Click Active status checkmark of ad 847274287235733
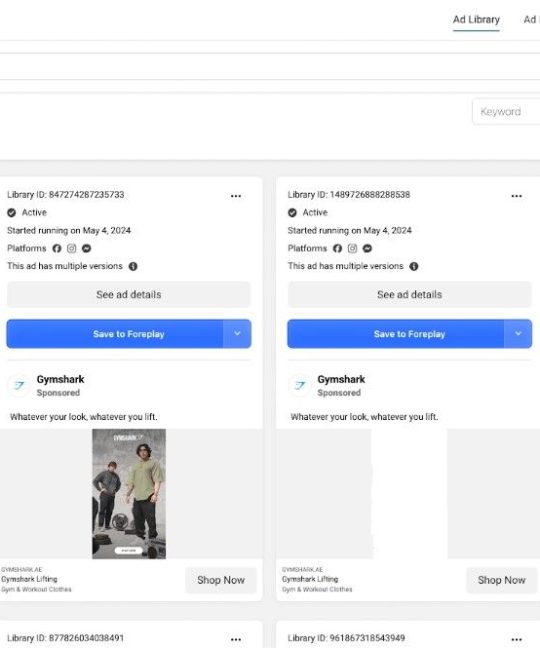This screenshot has width=540, height=648. coord(12,213)
